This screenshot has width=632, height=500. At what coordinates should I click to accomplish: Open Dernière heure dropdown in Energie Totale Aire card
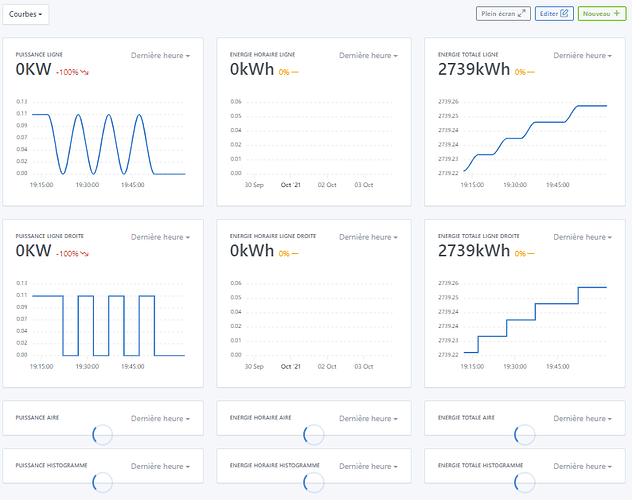pos(582,419)
